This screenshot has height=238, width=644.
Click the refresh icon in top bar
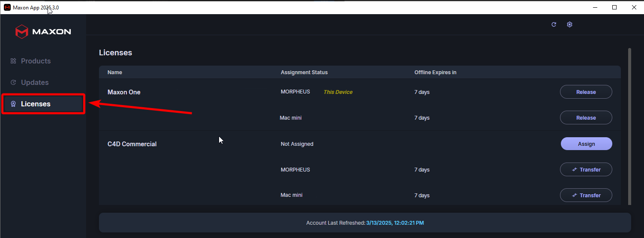click(x=554, y=24)
